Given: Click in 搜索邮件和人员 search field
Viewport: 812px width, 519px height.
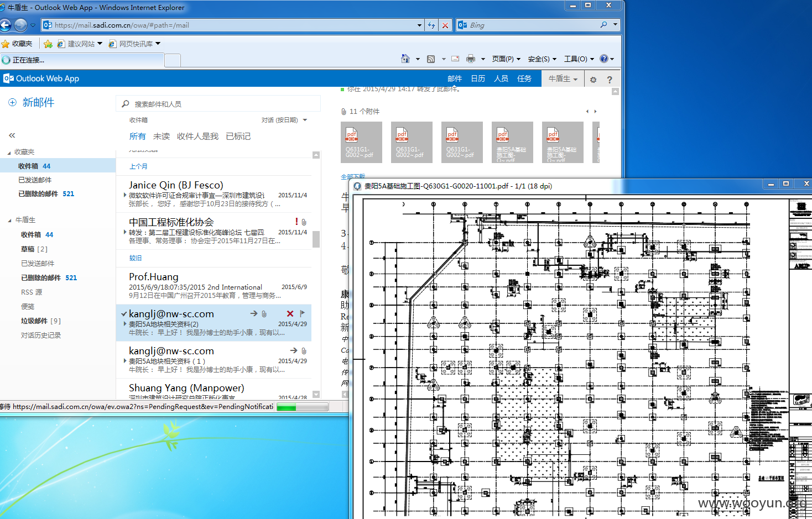Looking at the screenshot, I should (218, 104).
